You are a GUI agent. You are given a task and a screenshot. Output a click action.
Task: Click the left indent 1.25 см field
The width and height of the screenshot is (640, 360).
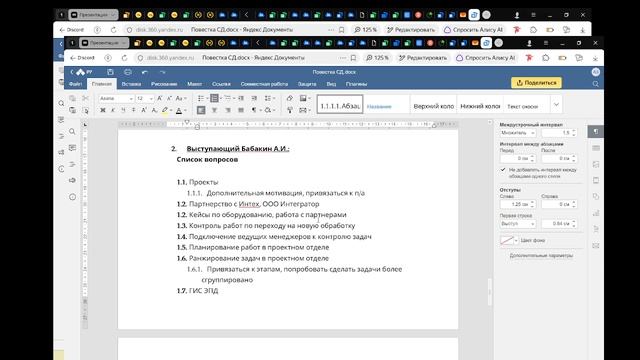[518, 204]
